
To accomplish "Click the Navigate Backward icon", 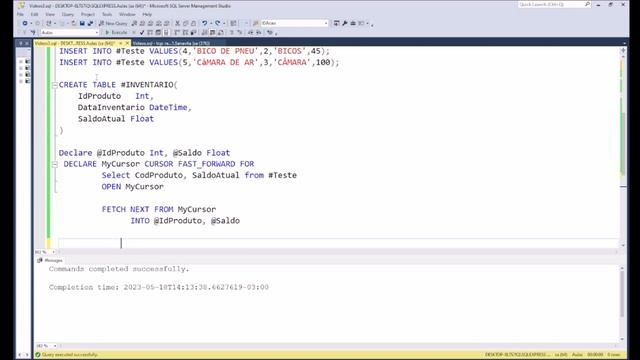I will 25,23.
